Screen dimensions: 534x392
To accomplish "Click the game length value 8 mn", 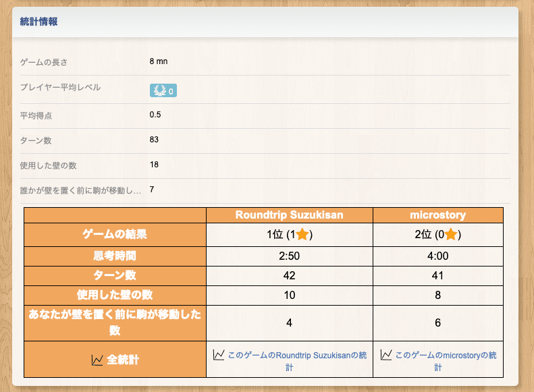I will (159, 61).
